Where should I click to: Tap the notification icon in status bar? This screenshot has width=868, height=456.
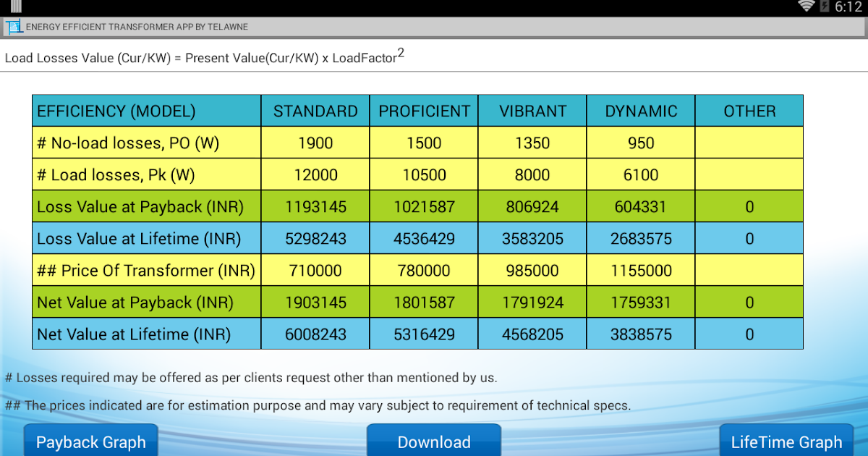point(16,6)
